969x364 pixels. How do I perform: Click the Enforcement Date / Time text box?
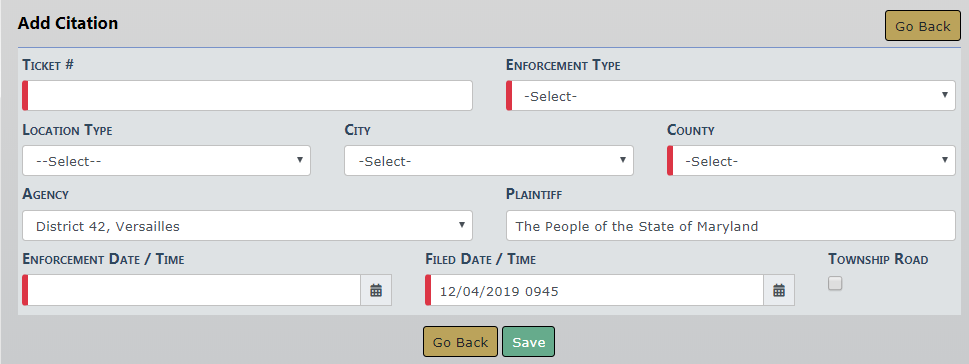[192, 290]
